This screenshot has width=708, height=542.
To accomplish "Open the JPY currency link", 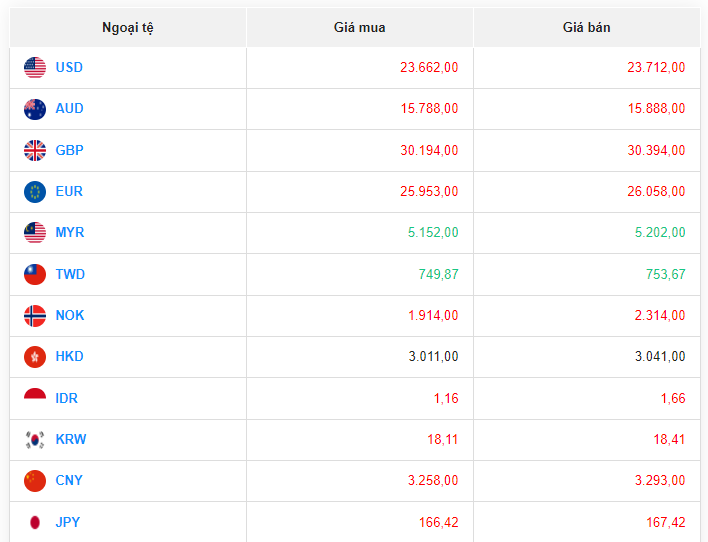I will [x=68, y=522].
